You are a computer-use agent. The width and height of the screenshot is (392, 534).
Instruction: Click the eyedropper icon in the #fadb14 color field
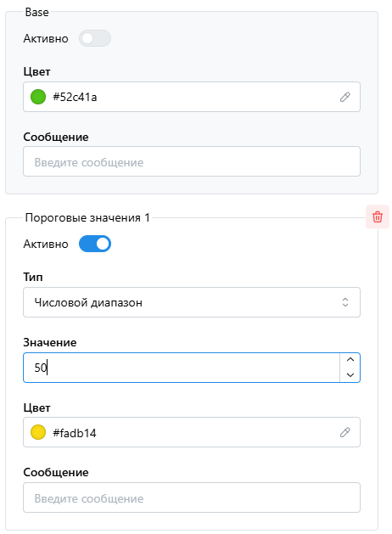pos(344,432)
